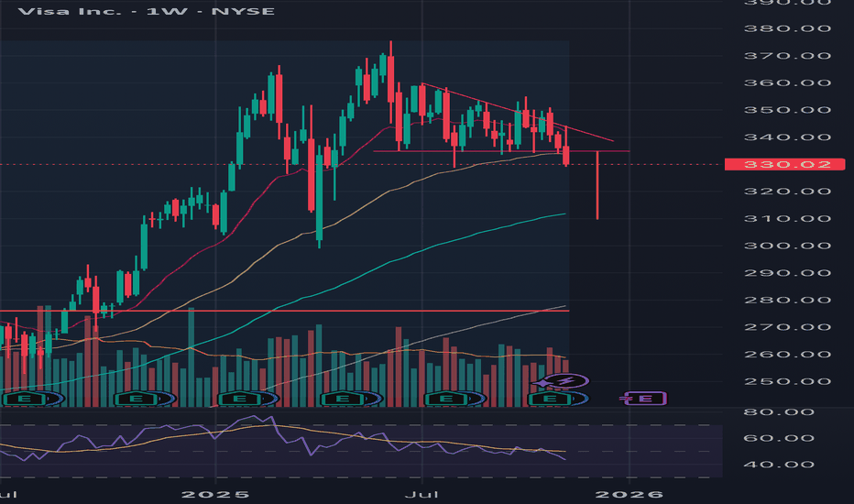This screenshot has height=504, width=854.
Task: Click the red 330.02 current price label
Action: tap(785, 165)
